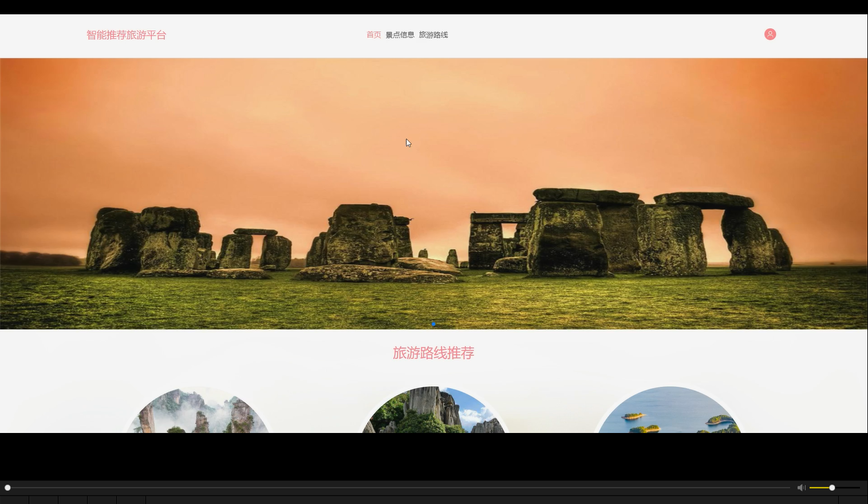Open the misty mountain peaks route thumbnail
Image resolution: width=868 pixels, height=504 pixels.
coord(198,410)
